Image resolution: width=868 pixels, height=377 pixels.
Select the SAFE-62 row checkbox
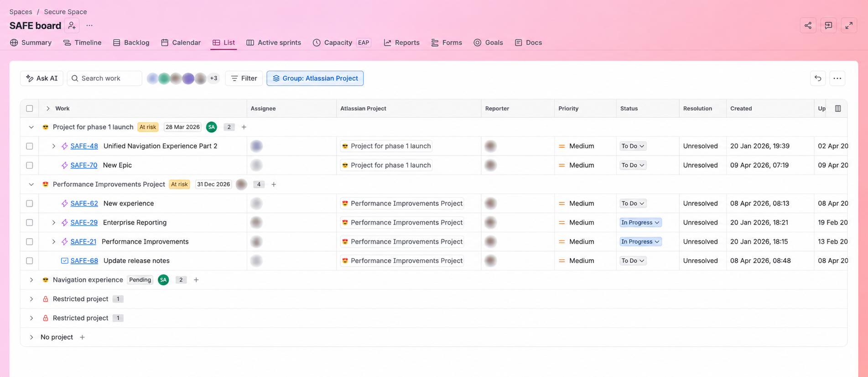(30, 204)
